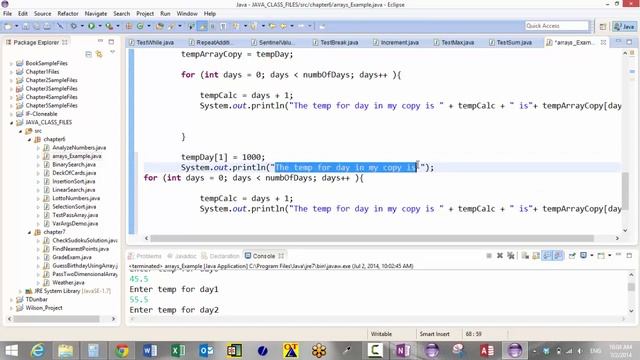Toggle Mark Occurrences in main toolbar
640x360 pixels.
(202, 26)
